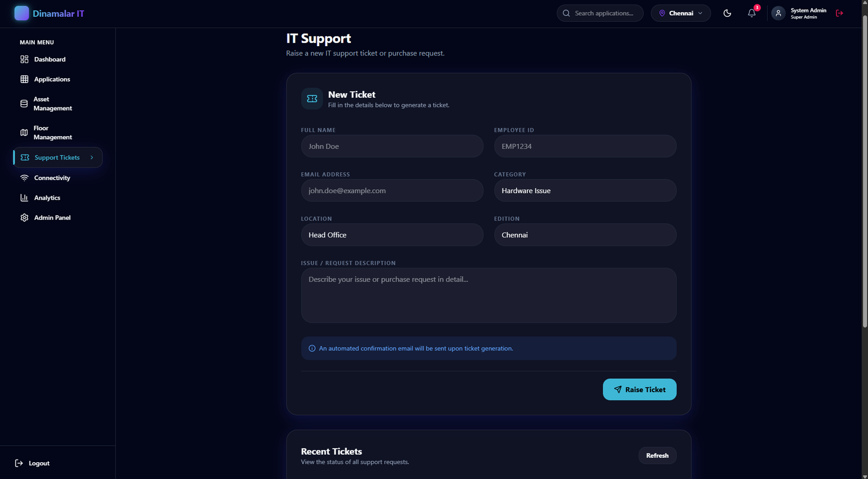Click the IT Support page heading
The height and width of the screenshot is (479, 868).
(x=318, y=39)
